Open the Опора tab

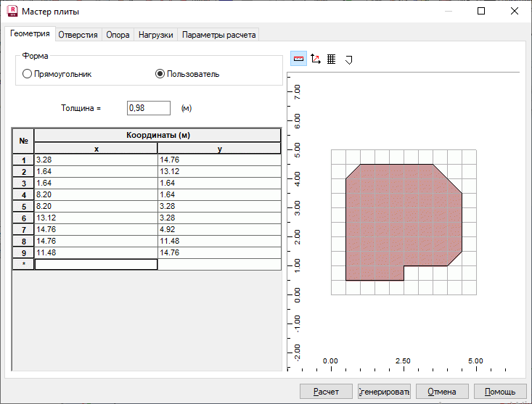118,35
